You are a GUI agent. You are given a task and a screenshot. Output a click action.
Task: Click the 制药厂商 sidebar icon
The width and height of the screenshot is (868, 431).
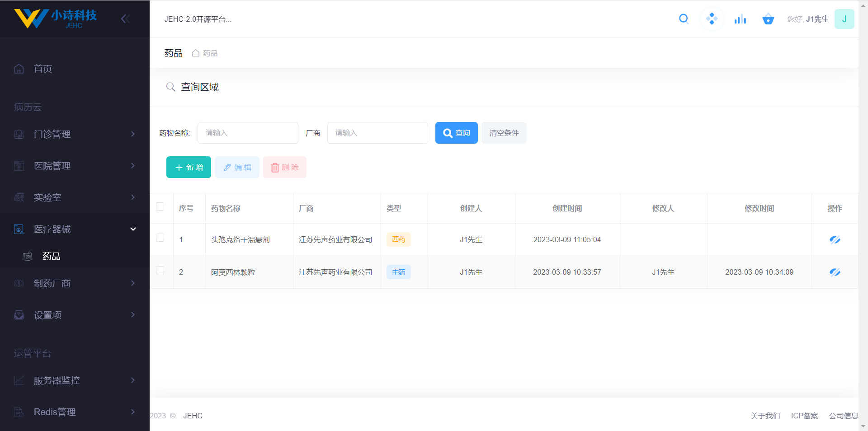pos(19,283)
